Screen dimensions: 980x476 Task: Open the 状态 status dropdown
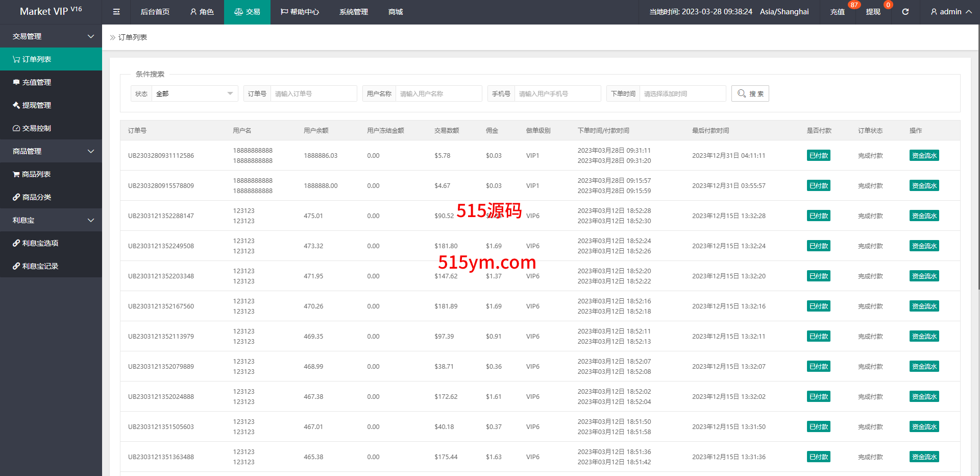194,93
